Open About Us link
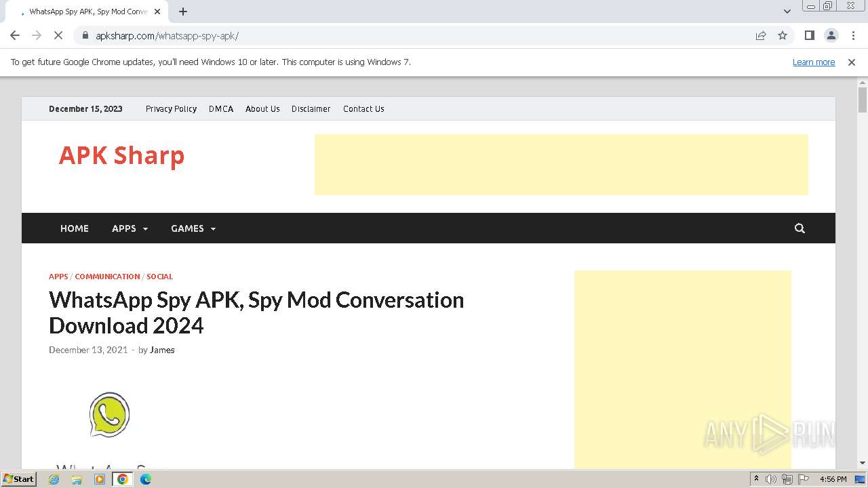Image resolution: width=868 pixels, height=488 pixels. pyautogui.click(x=262, y=108)
